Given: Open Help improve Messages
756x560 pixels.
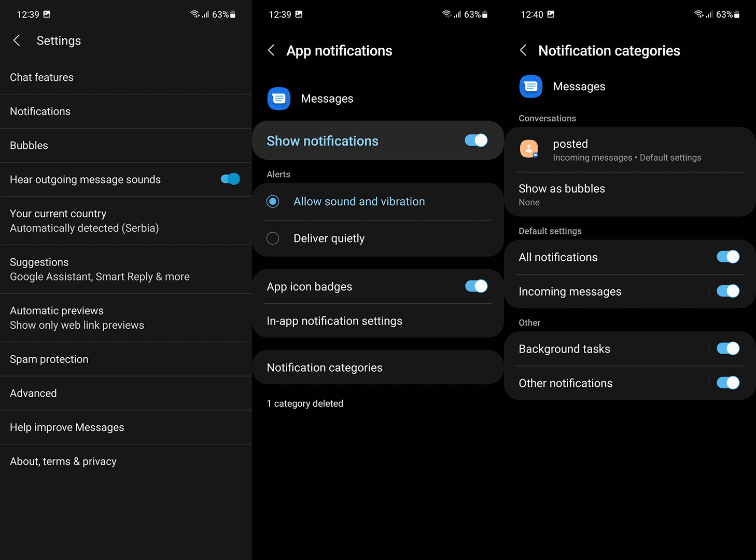Looking at the screenshot, I should pyautogui.click(x=67, y=427).
